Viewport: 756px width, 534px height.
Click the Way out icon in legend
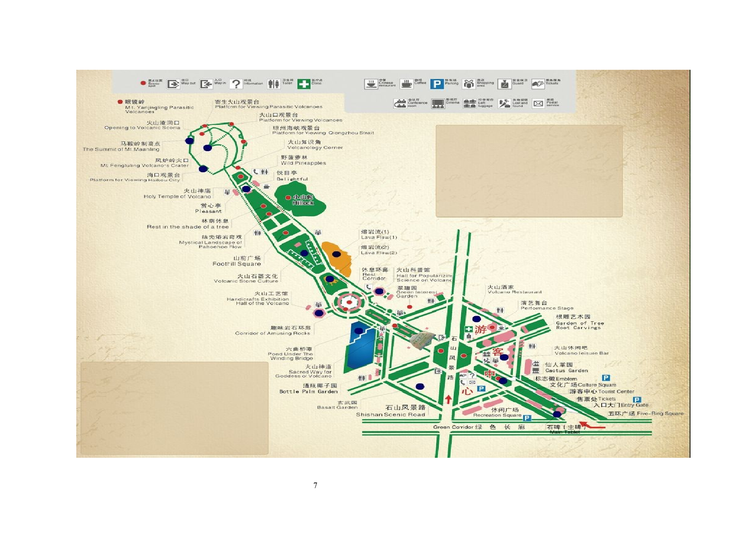(173, 84)
